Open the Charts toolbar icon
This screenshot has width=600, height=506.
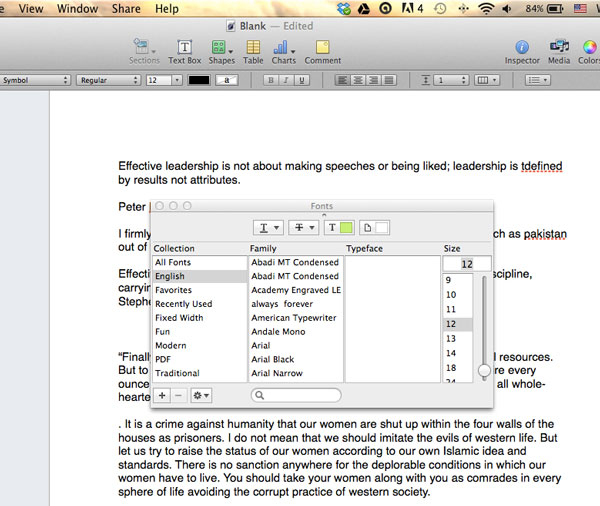tap(284, 51)
